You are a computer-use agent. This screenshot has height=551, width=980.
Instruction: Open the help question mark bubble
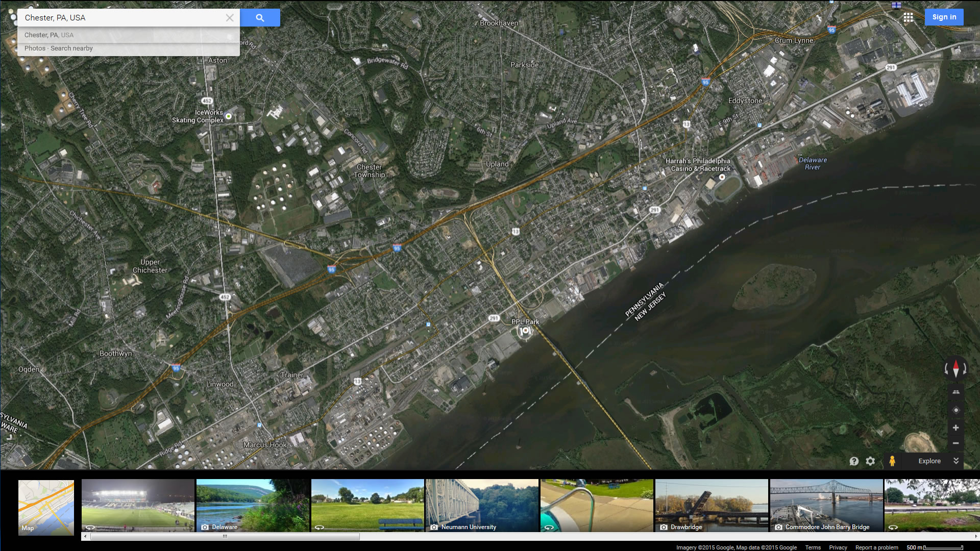(854, 461)
